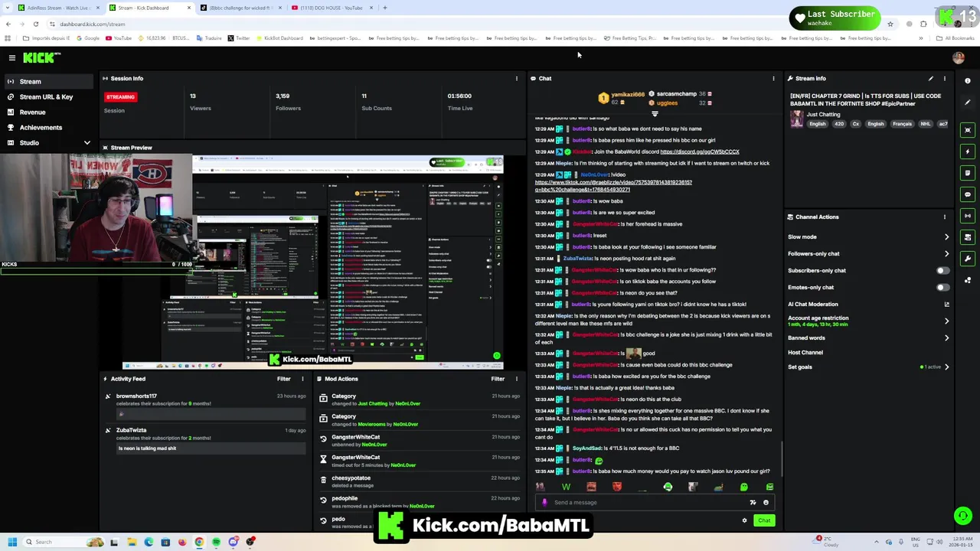Expand Account age restriction settings

(x=946, y=321)
